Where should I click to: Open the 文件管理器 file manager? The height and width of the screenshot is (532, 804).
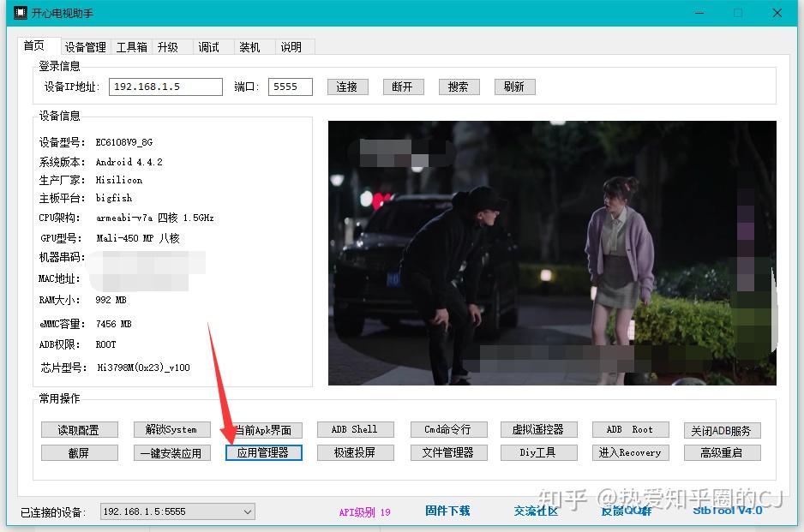pos(447,453)
